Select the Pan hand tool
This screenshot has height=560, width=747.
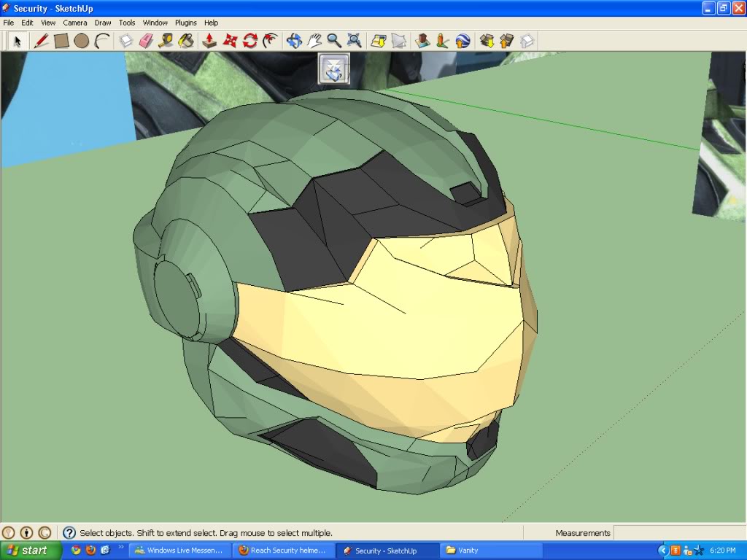click(x=314, y=41)
